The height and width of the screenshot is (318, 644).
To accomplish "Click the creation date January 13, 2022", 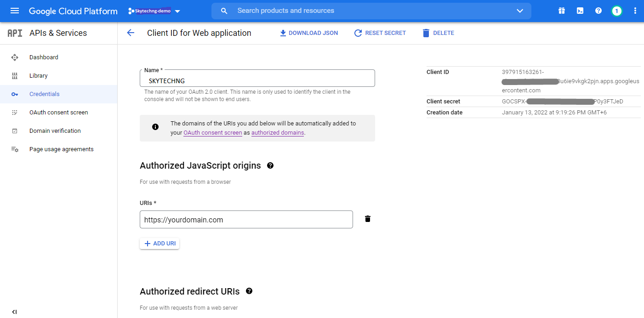I will pos(554,113).
